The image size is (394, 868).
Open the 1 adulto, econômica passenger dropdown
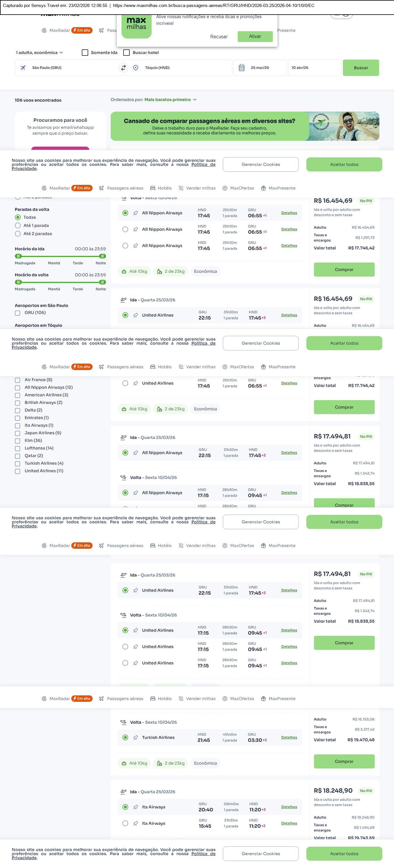[39, 53]
